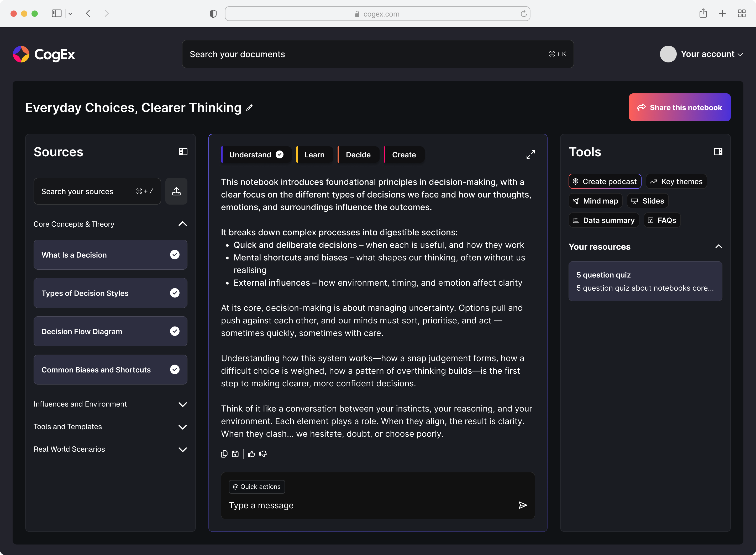Viewport: 756px width, 555px height.
Task: Edit the notebook title with the pencil icon
Action: coord(249,108)
